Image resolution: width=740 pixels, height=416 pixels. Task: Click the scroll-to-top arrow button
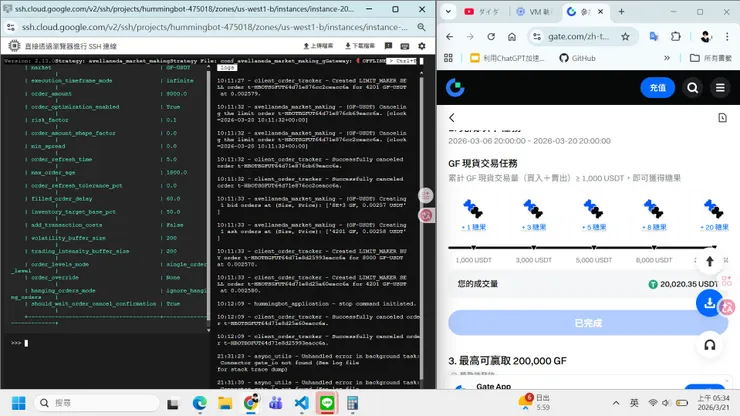tap(709, 261)
